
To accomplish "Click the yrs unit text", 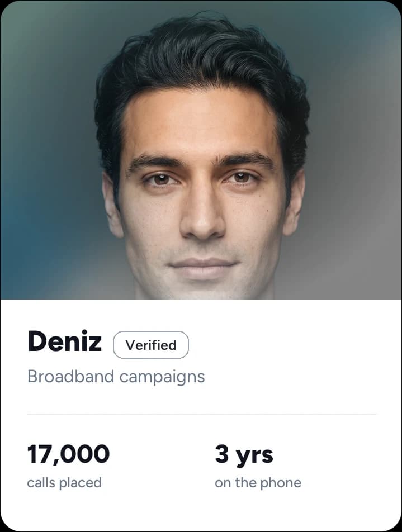I will pyautogui.click(x=254, y=456).
